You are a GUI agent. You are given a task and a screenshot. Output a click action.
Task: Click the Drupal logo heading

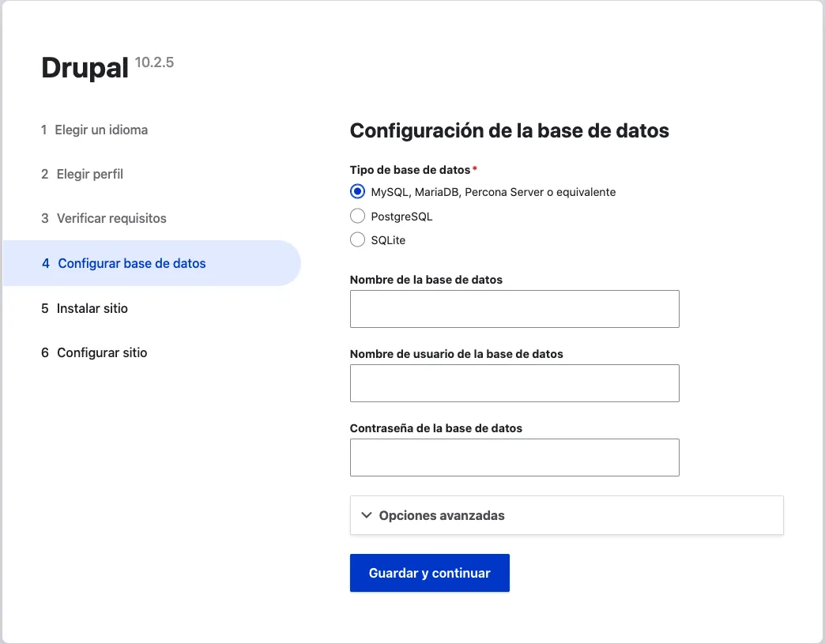tap(85, 68)
